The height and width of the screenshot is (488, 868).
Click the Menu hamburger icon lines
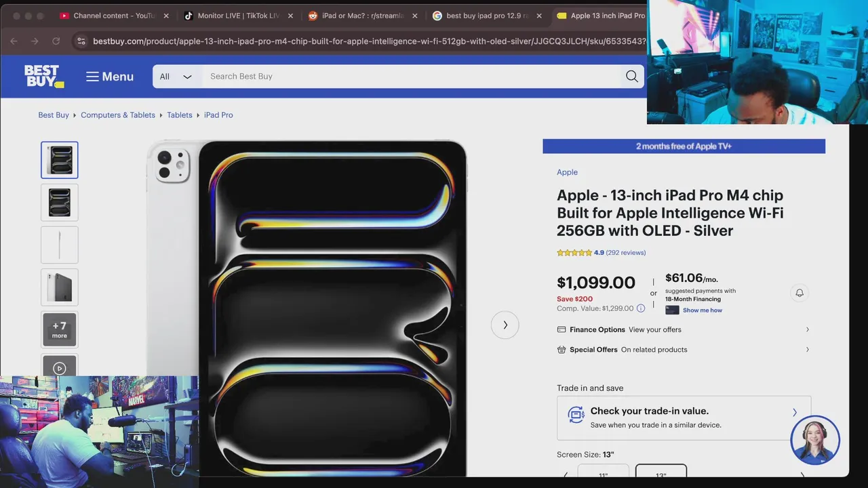92,77
